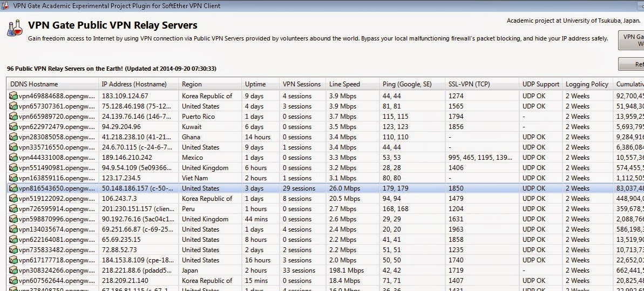Click ping value 20, 20

coord(391,230)
